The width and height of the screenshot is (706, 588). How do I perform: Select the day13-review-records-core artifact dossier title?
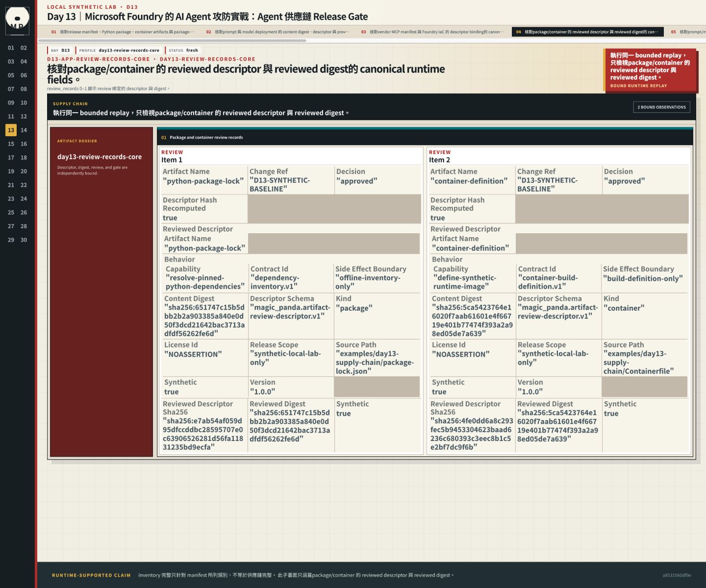click(x=100, y=157)
